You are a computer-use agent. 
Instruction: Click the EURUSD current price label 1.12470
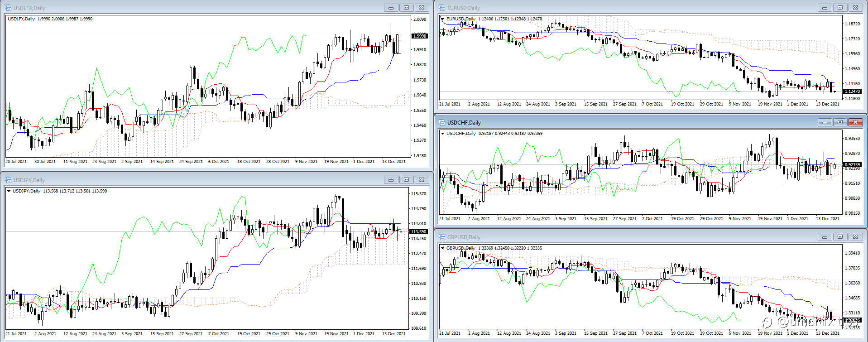[852, 91]
